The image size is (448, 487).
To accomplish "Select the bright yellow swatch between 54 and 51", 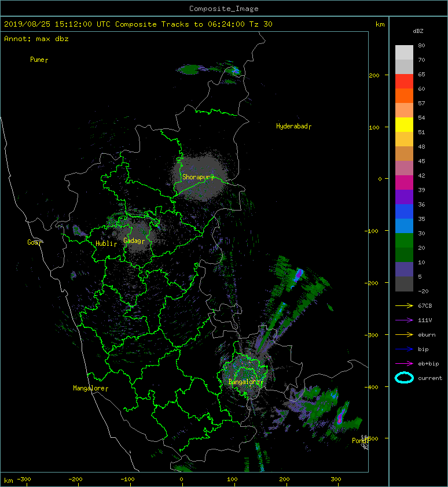I will [x=404, y=125].
